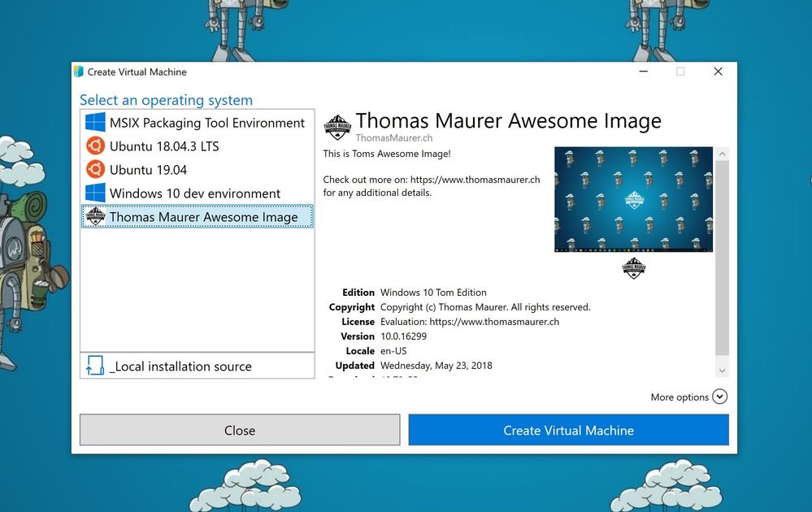The width and height of the screenshot is (812, 512).
Task: Click the small Thomas Maurer logo under the preview
Action: point(634,267)
